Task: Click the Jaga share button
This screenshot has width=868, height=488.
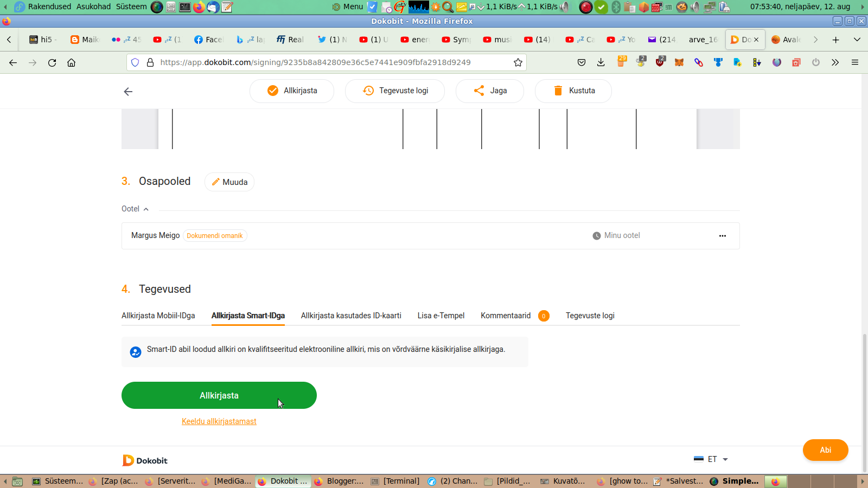Action: (x=490, y=91)
